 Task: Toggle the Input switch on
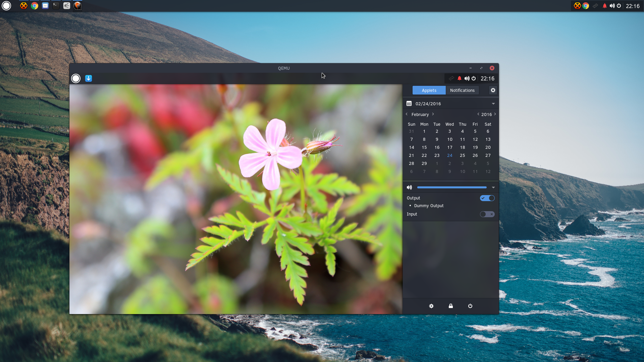(x=487, y=214)
